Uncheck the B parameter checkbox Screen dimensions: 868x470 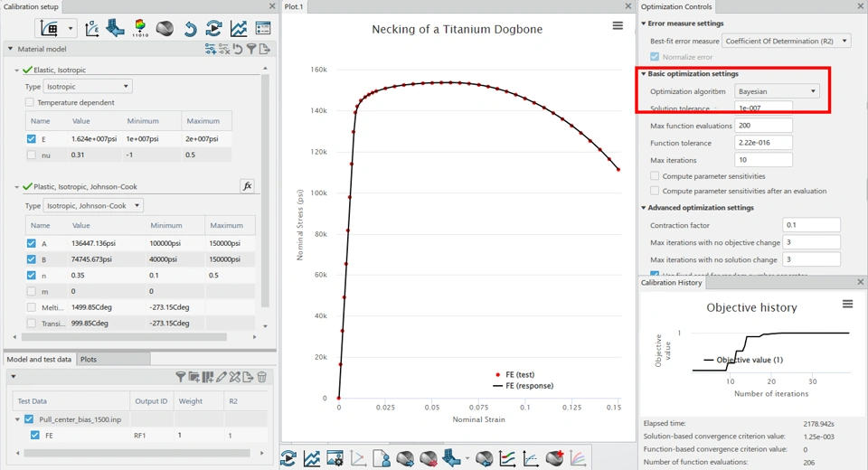pos(31,259)
